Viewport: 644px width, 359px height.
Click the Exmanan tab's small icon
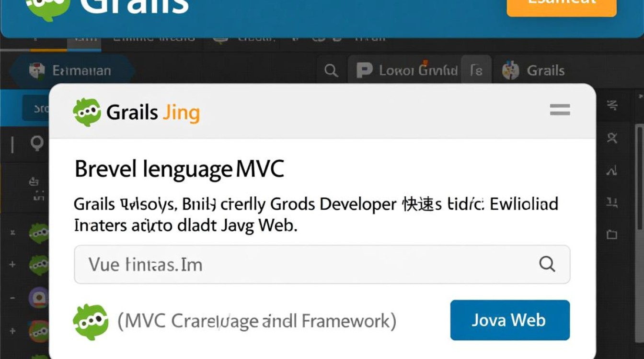[x=37, y=71]
